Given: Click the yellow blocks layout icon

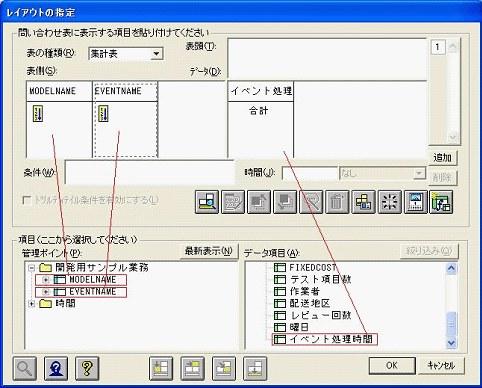Looking at the screenshot, I should [x=363, y=202].
